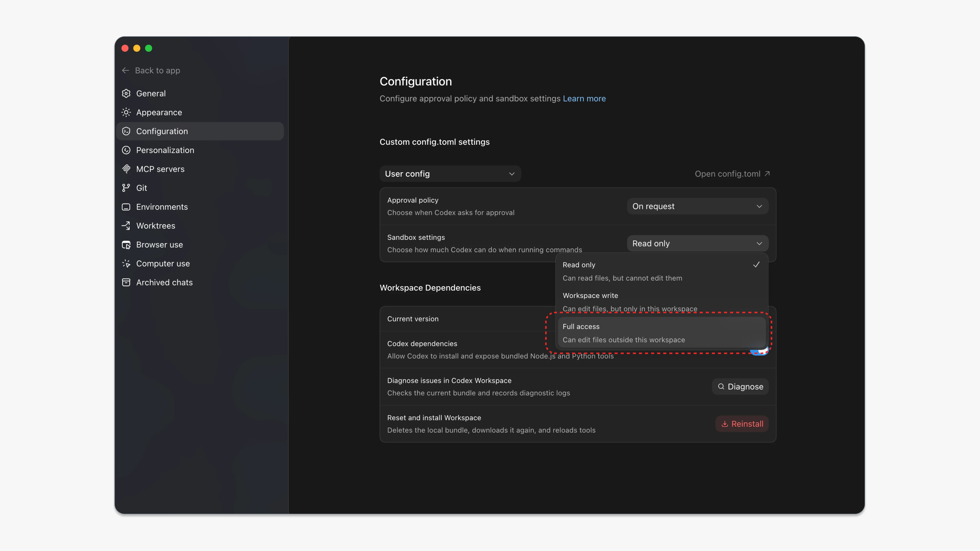Open Computer use settings
This screenshot has height=551, width=980.
point(200,264)
